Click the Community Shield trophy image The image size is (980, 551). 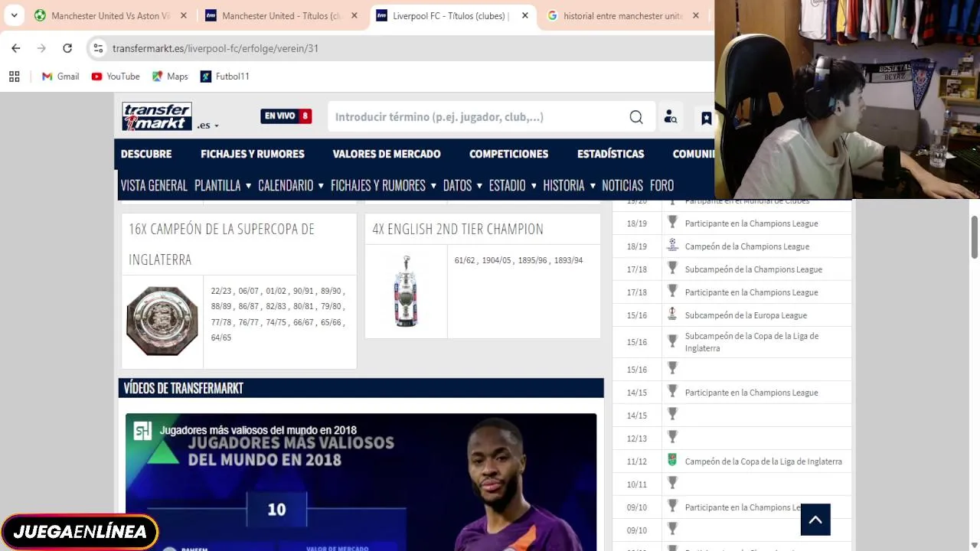162,321
